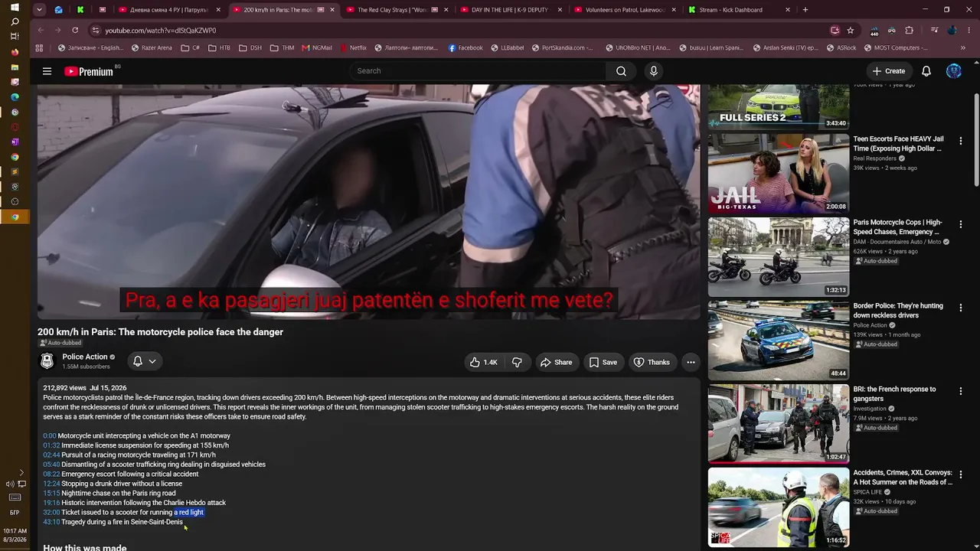Click the YouTube search magnifier button
This screenshot has width=980, height=551.
(x=621, y=71)
